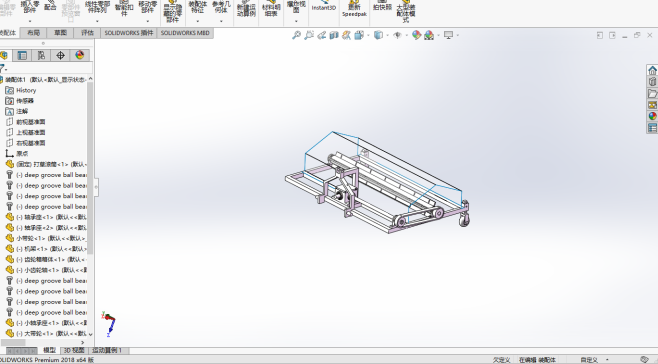Image resolution: width=658 pixels, height=364 pixels.
Task: Click Exploded View (爆炸视图) tool
Action: [296, 7]
